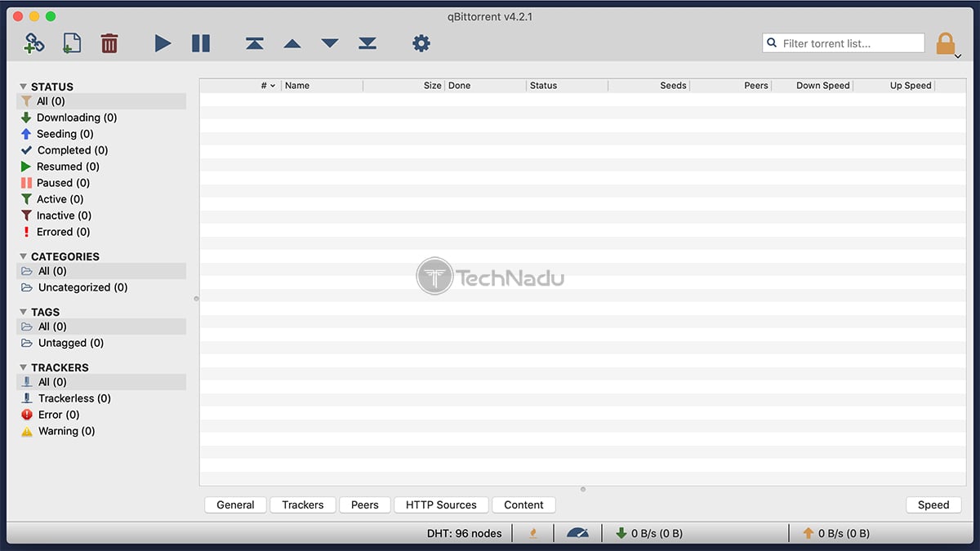Select Completed (0) filter
The height and width of the screenshot is (551, 980).
101,150
